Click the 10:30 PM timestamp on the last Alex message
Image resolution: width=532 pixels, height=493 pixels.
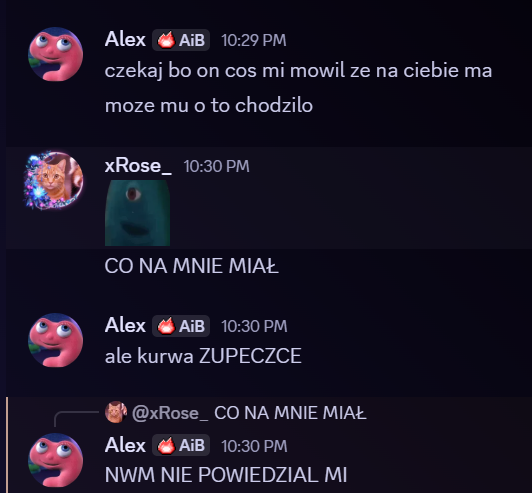[254, 446]
